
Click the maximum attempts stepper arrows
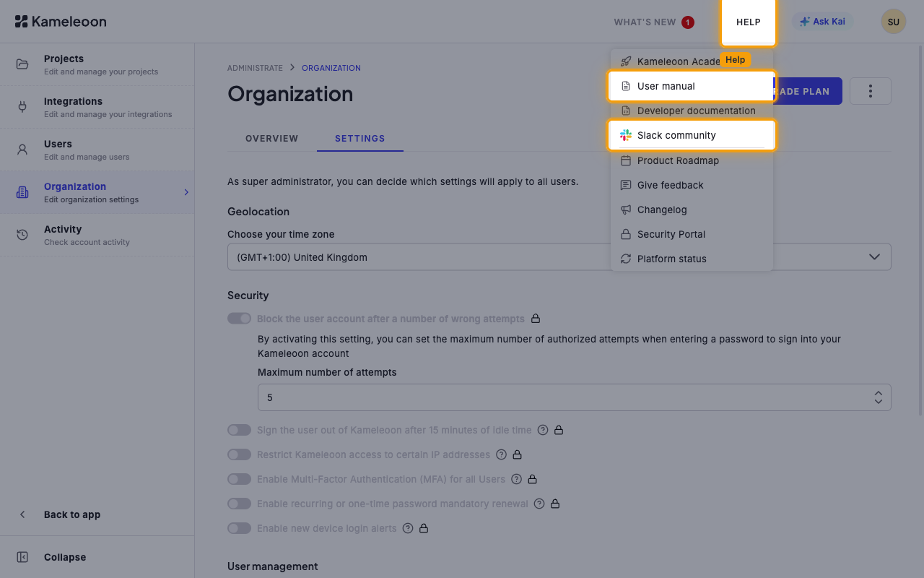pyautogui.click(x=878, y=397)
